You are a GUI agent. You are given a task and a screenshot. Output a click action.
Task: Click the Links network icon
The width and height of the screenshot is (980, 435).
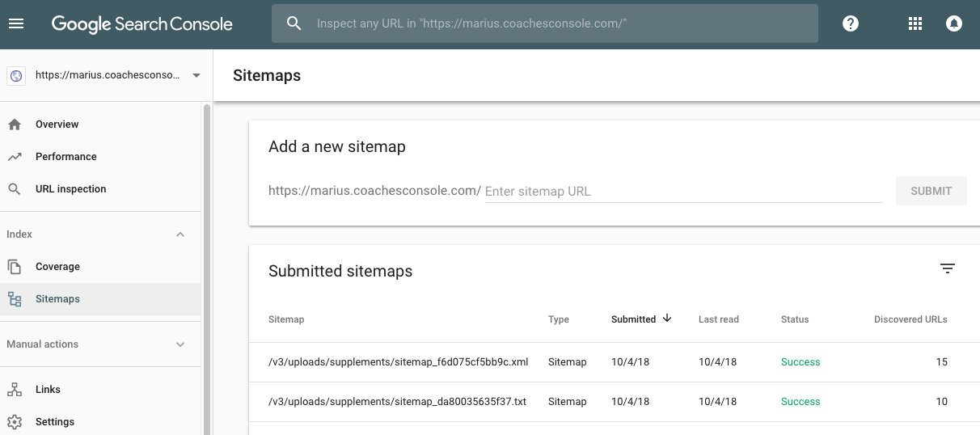[15, 390]
